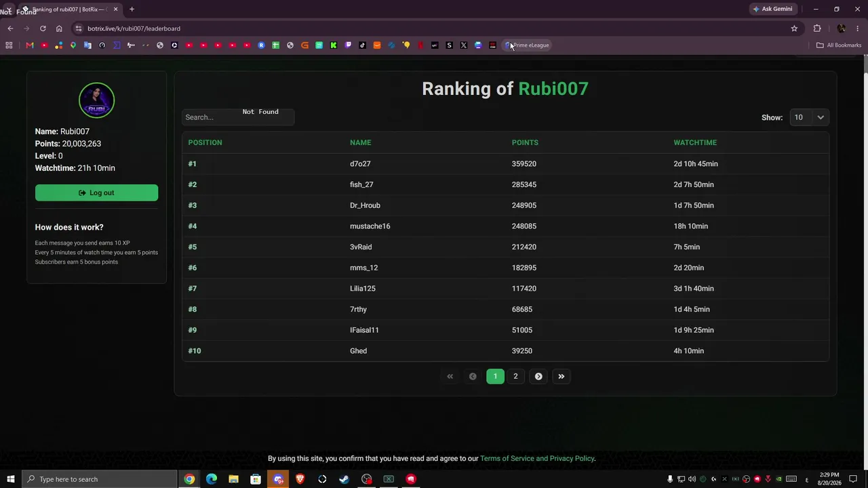Image resolution: width=868 pixels, height=488 pixels.
Task: Click the Ghed name in rank #10
Action: pyautogui.click(x=358, y=351)
